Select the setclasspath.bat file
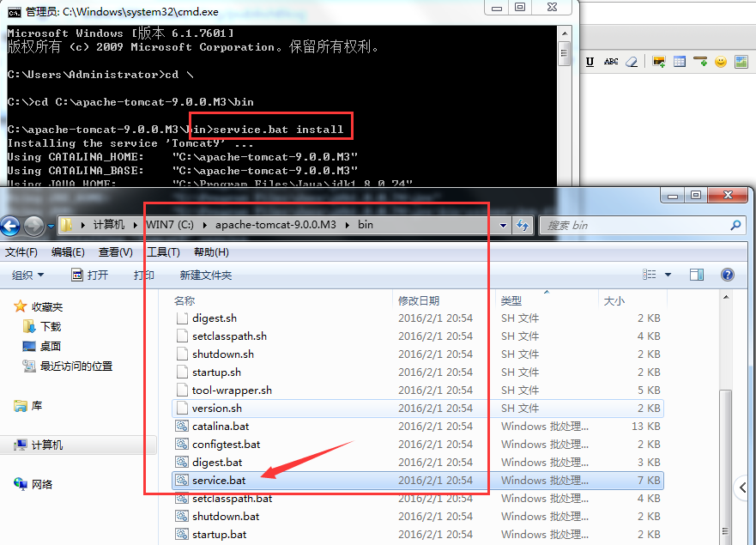756x545 pixels. (418, 498)
